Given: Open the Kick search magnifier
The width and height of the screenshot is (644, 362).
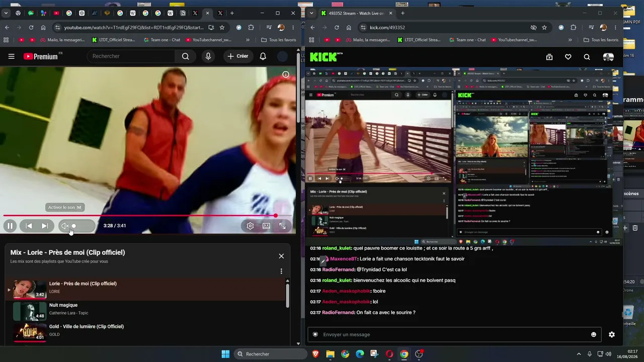Looking at the screenshot, I should pos(587,57).
